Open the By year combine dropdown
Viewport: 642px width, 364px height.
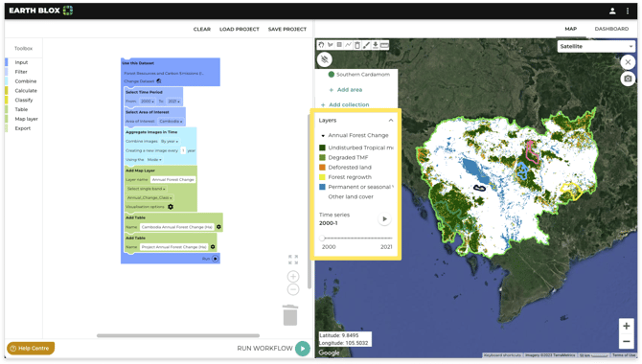170,141
